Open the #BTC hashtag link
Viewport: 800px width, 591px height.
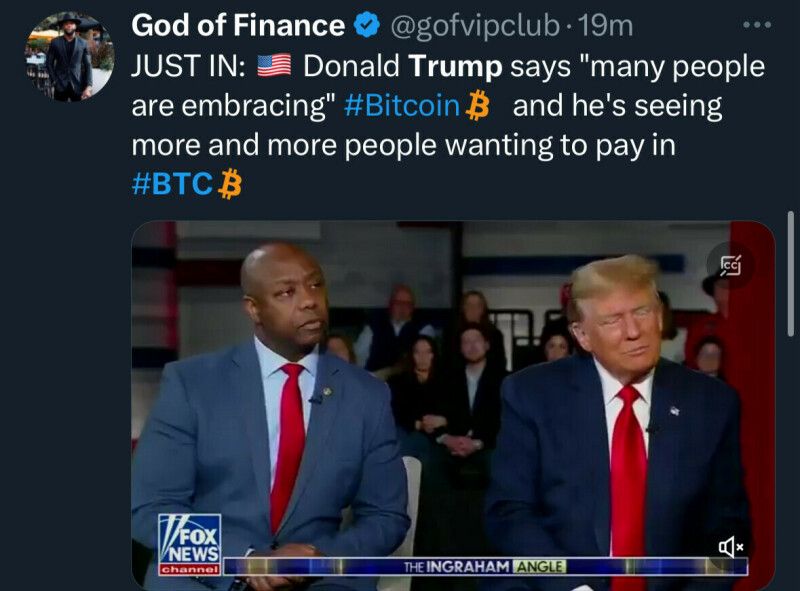point(173,185)
